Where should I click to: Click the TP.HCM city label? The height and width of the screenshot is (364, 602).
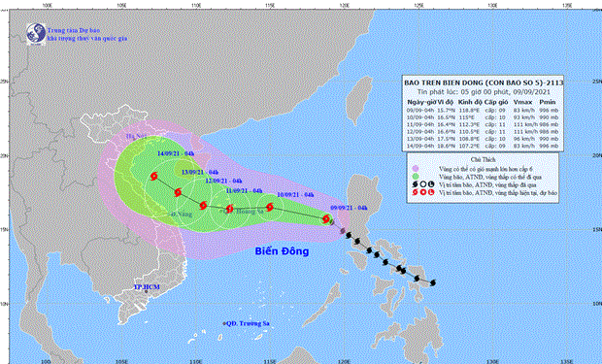(147, 286)
